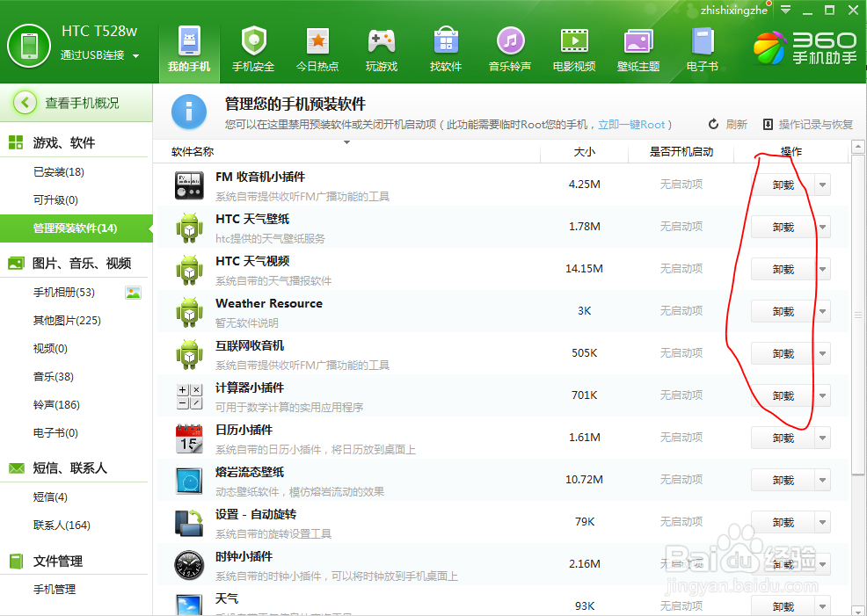Click the 计算器小插件 calculator icon
Screen dimensions: 867x616
(x=189, y=396)
